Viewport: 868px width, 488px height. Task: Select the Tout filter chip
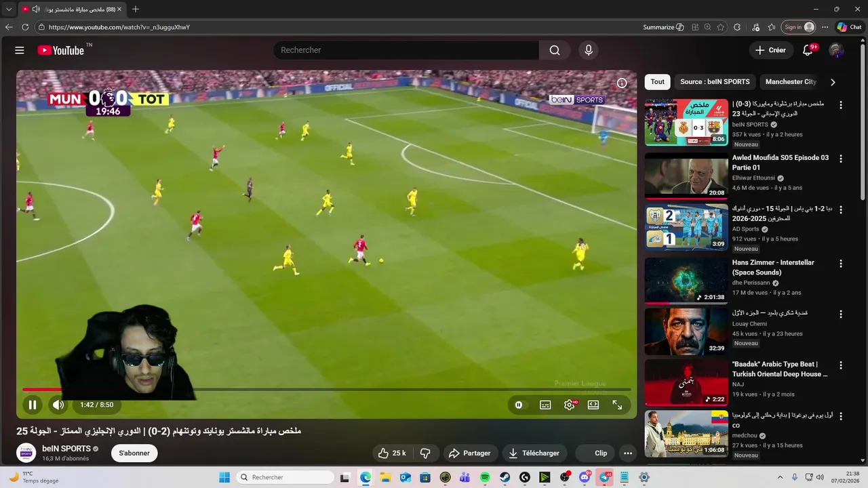[x=658, y=82]
